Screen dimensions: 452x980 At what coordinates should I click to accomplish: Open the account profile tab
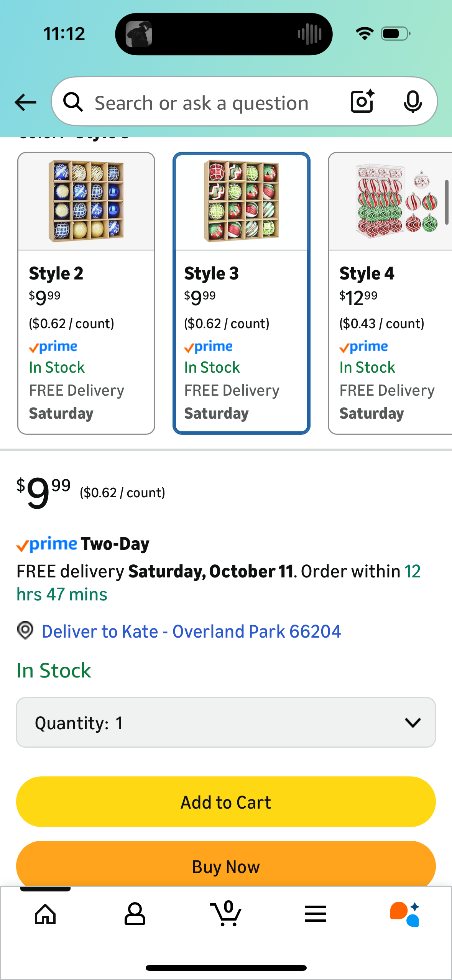coord(135,914)
